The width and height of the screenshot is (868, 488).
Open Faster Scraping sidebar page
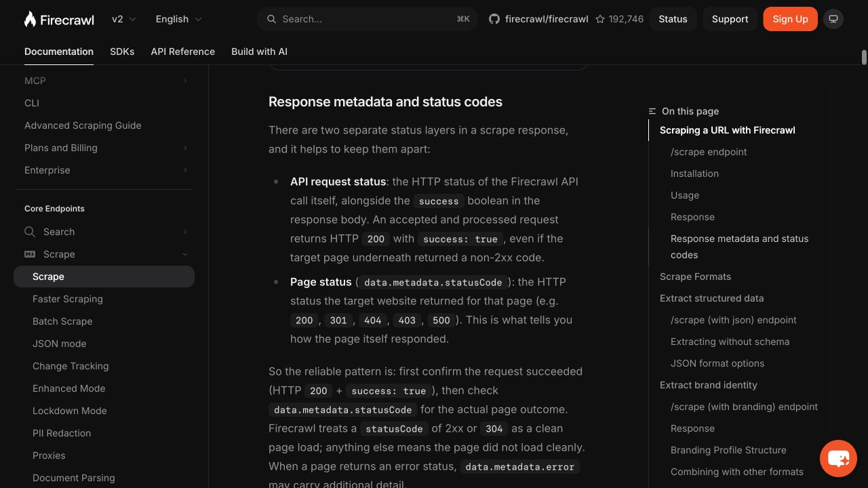click(x=68, y=299)
